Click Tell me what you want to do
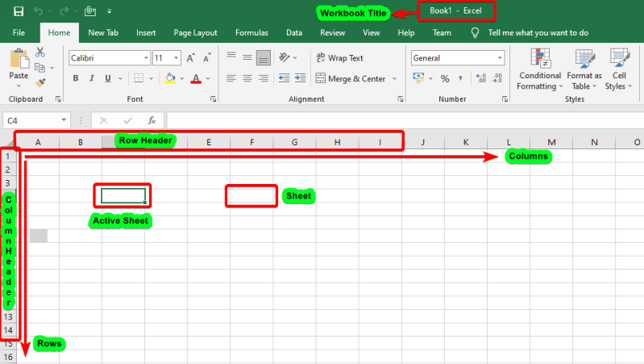This screenshot has width=644, height=364. point(538,32)
